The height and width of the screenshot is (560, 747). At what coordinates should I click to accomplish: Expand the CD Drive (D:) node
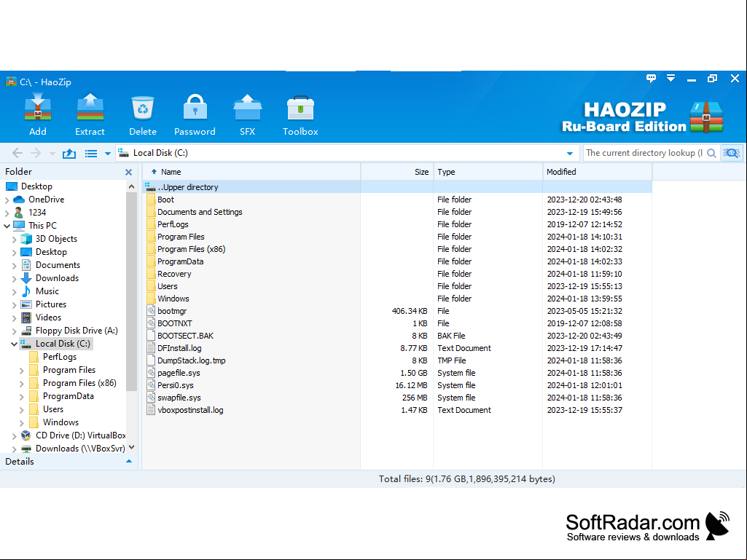(x=15, y=435)
